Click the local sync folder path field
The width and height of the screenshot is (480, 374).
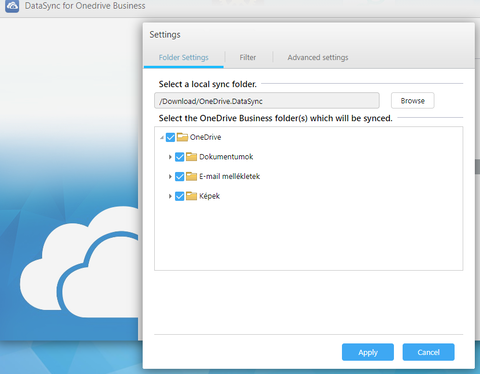click(267, 101)
